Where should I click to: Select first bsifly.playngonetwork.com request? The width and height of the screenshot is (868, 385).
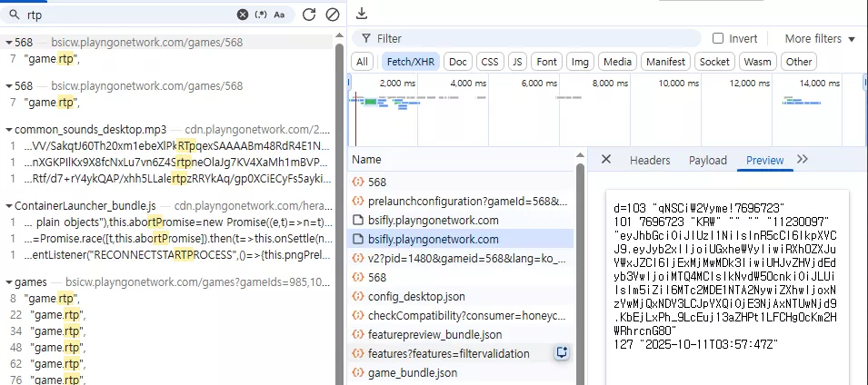point(461,220)
